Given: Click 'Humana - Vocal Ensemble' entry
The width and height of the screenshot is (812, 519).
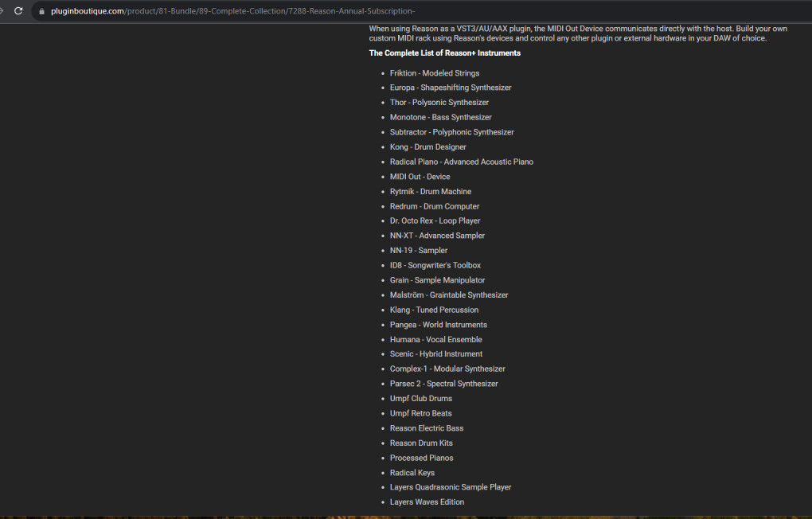Looking at the screenshot, I should [436, 339].
